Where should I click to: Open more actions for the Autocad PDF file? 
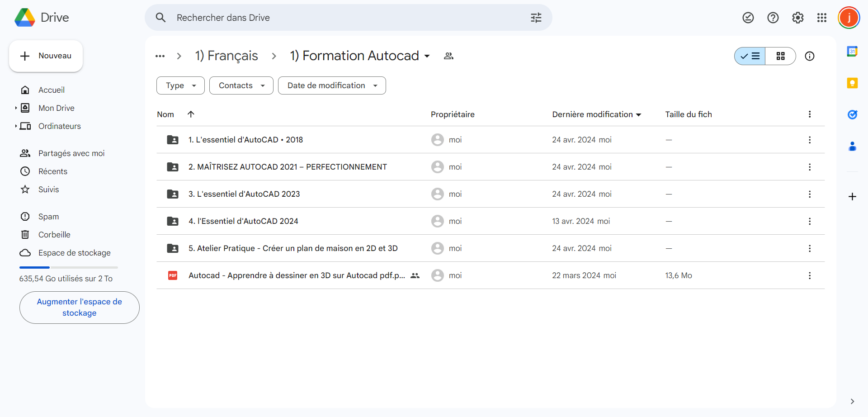[810, 275]
